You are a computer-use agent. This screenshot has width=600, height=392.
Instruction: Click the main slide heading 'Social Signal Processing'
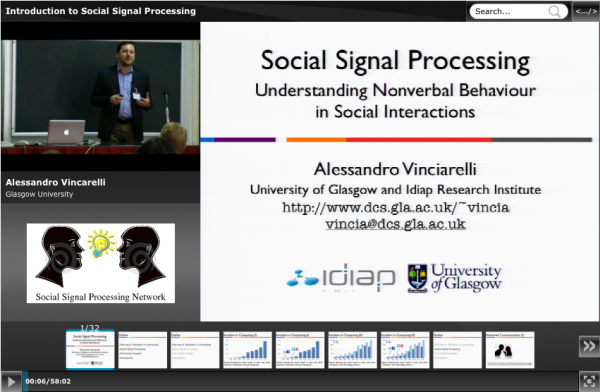(395, 61)
